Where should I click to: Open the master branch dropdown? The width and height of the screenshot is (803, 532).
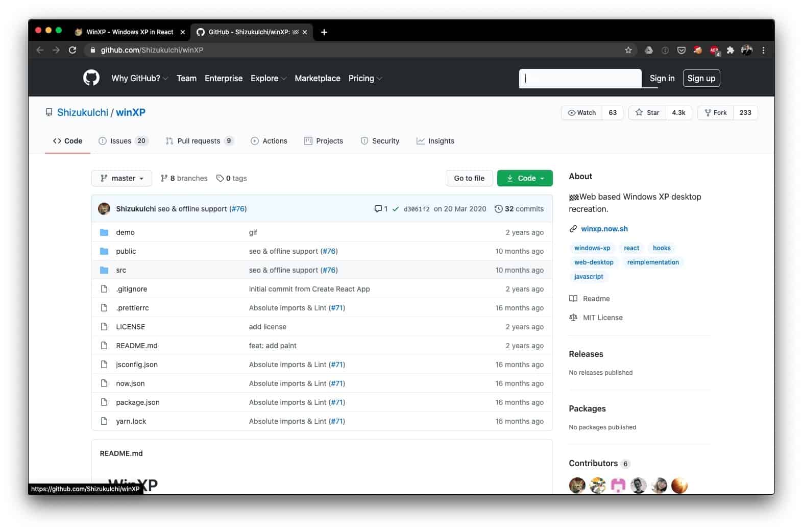click(x=121, y=178)
